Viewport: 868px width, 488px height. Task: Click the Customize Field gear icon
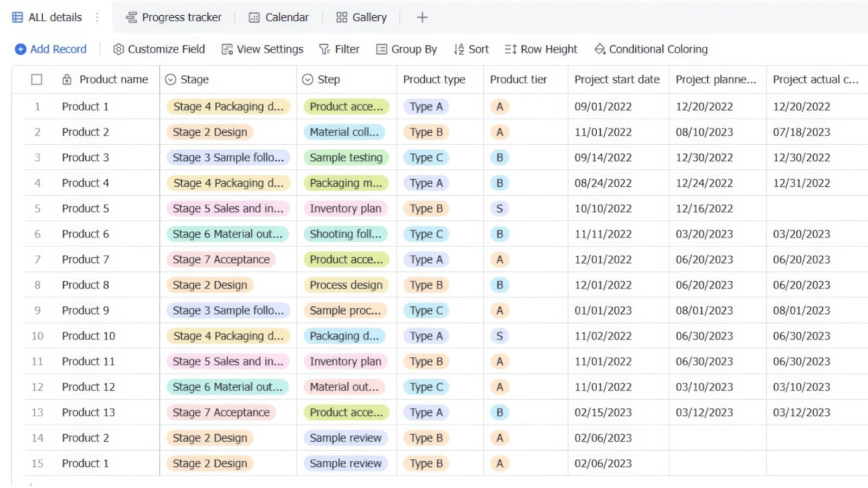click(x=118, y=49)
